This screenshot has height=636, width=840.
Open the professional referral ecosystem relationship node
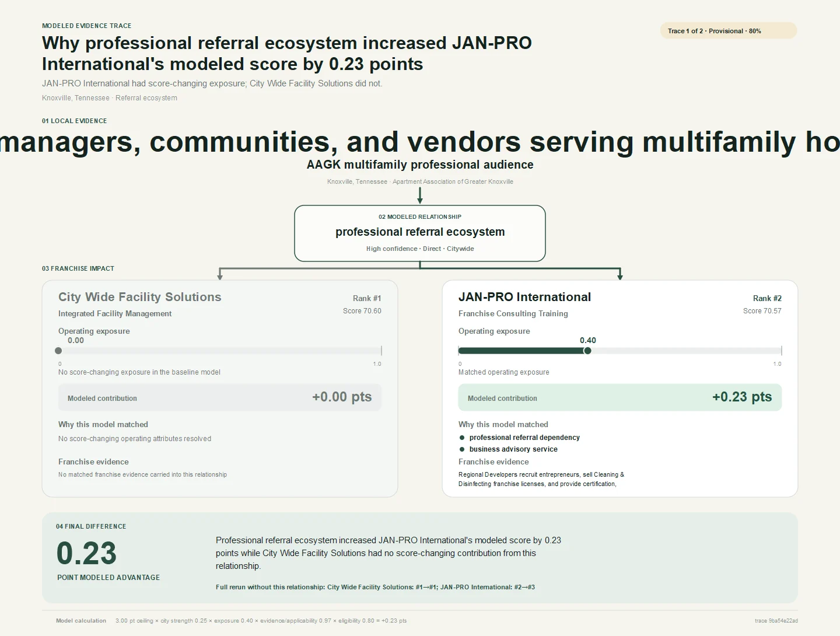[x=420, y=233]
